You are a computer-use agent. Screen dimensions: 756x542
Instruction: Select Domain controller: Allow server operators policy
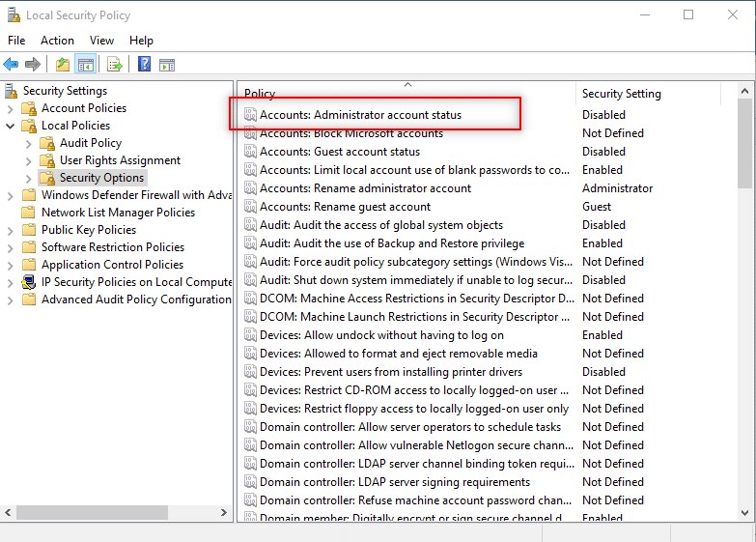point(409,427)
